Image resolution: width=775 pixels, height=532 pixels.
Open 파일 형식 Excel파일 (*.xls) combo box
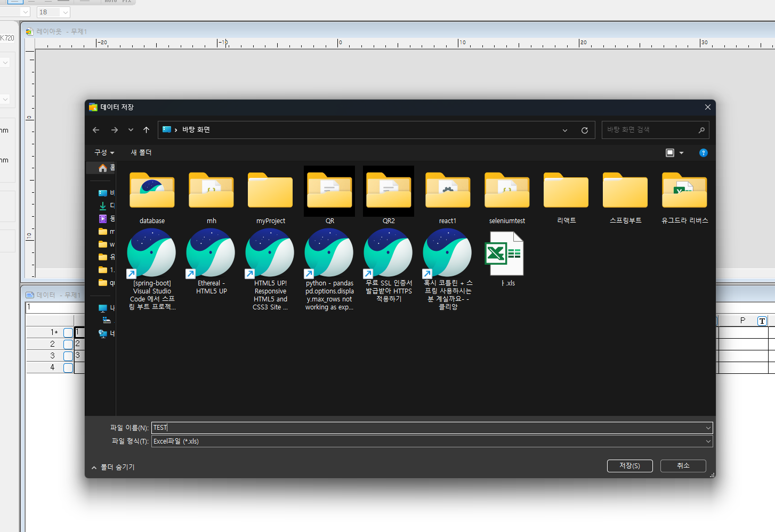tap(432, 441)
